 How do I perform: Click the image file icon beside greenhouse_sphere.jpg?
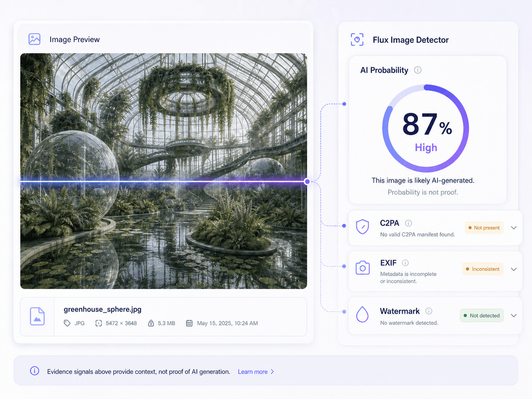[x=37, y=316]
